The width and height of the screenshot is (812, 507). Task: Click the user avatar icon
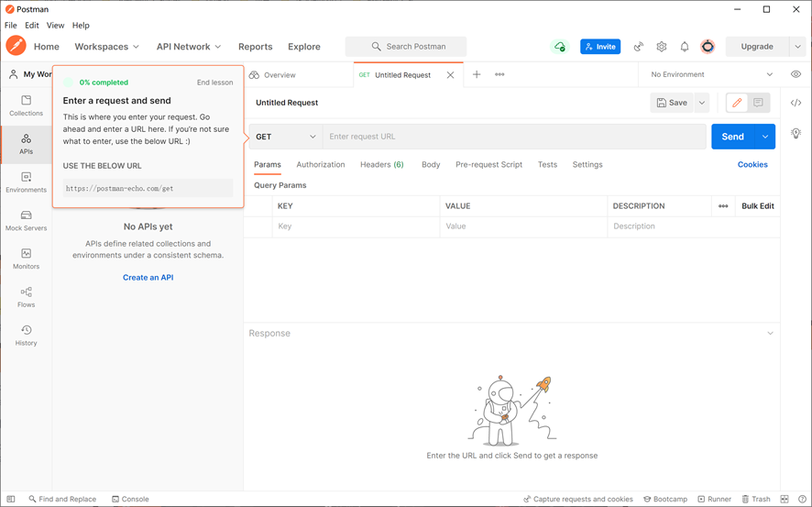click(708, 47)
